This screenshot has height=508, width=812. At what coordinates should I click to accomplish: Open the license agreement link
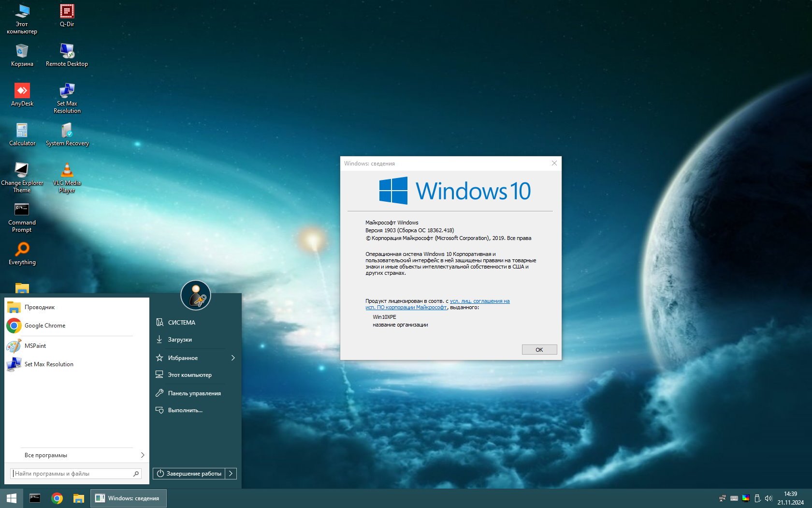(x=479, y=301)
